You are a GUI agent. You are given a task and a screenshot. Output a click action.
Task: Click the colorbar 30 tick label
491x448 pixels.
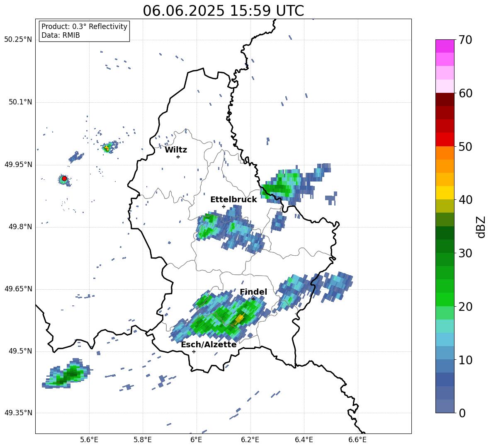point(465,253)
